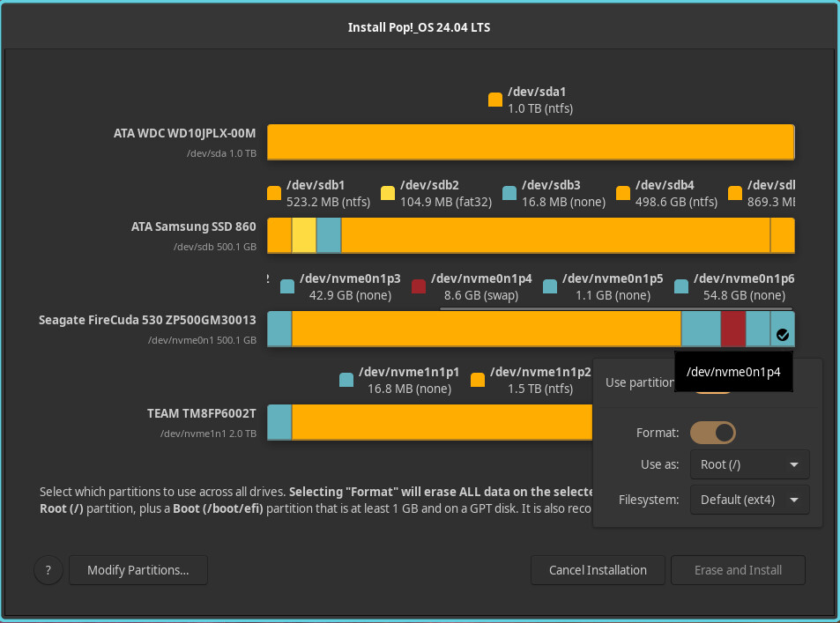Click the /dev/nvme0n1 500.1 GB text
This screenshot has height=623, width=840.
[202, 339]
